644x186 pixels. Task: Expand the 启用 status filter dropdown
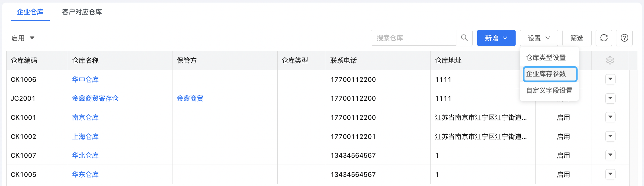tap(23, 38)
